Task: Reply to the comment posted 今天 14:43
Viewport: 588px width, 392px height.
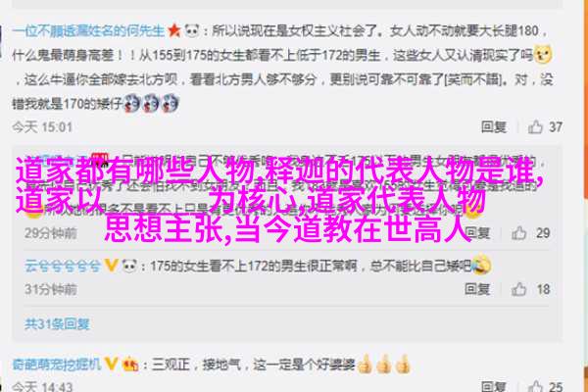Action: click(x=494, y=386)
